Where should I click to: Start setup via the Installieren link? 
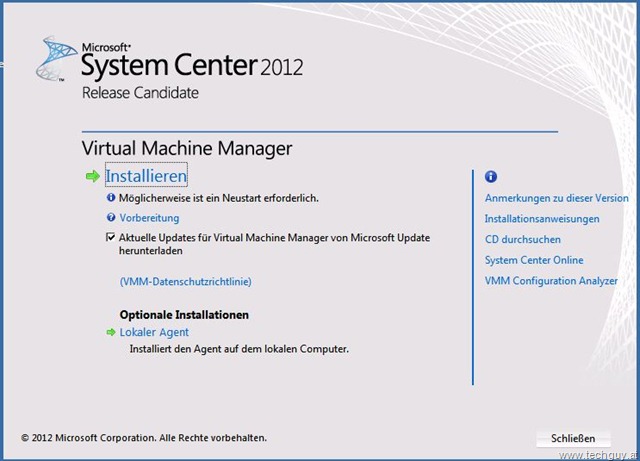146,176
